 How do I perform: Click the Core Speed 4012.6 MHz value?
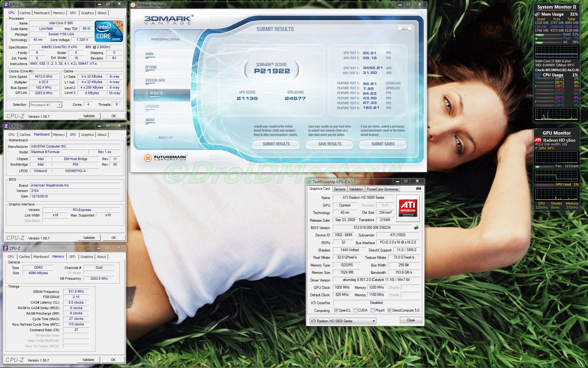[x=43, y=77]
